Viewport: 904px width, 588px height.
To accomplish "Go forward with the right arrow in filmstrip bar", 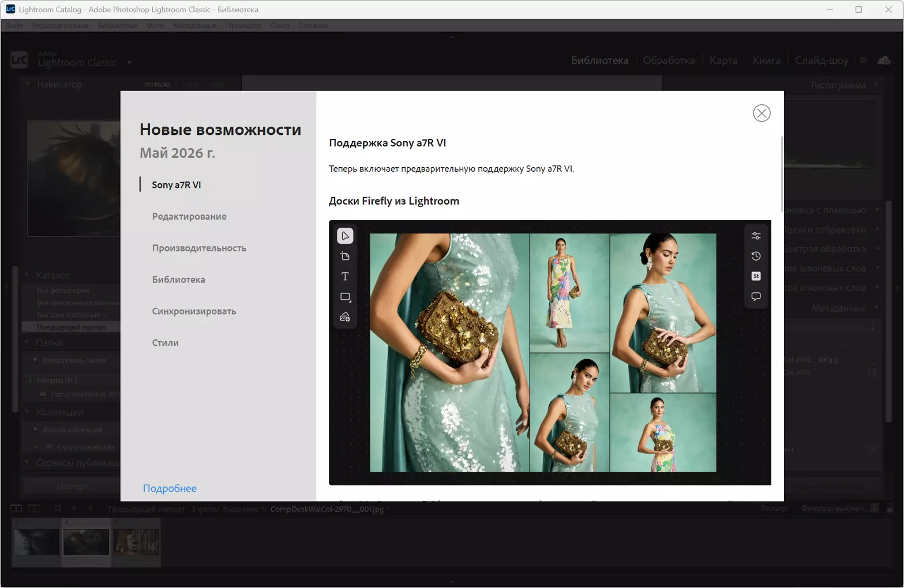I will [x=89, y=508].
